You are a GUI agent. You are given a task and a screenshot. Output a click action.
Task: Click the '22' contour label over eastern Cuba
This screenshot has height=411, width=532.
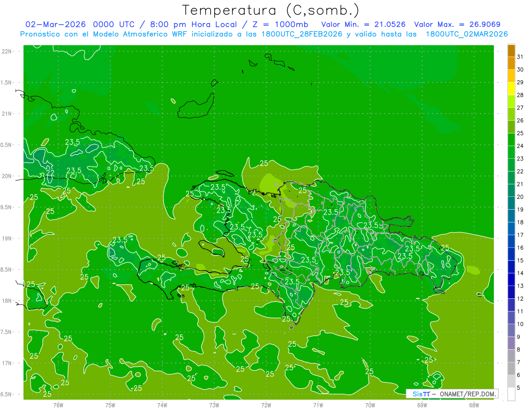click(50, 173)
